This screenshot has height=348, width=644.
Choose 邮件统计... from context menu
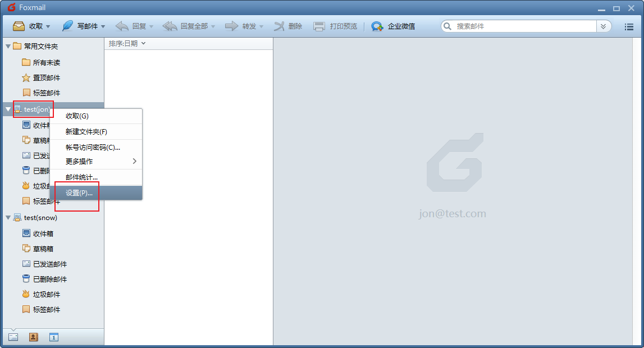(x=96, y=177)
